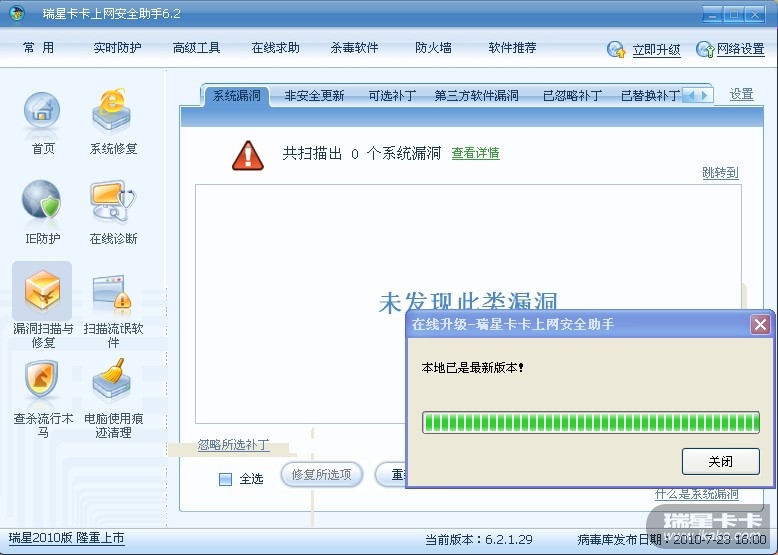Open the 设置 link beside the tabs
The height and width of the screenshot is (555, 778).
click(741, 94)
